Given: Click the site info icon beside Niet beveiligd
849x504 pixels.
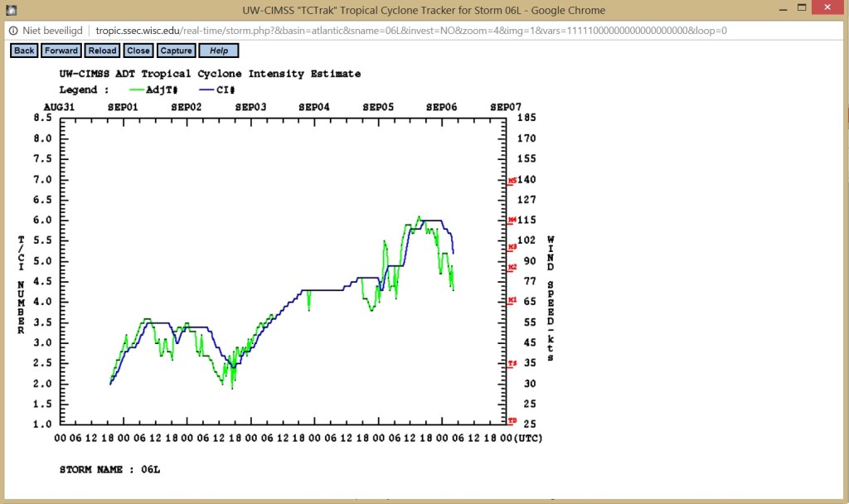Looking at the screenshot, I should 13,30.
